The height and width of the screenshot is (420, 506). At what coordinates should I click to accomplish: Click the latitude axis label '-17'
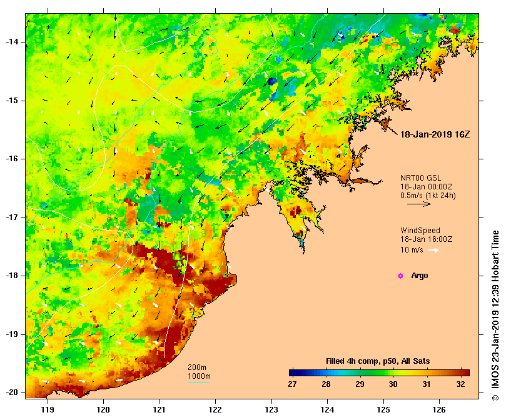tap(12, 217)
